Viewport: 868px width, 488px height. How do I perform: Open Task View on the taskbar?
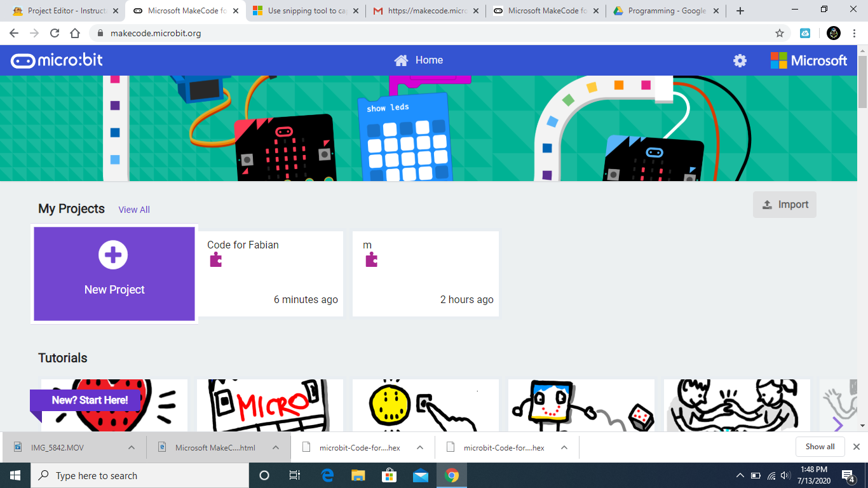[295, 475]
